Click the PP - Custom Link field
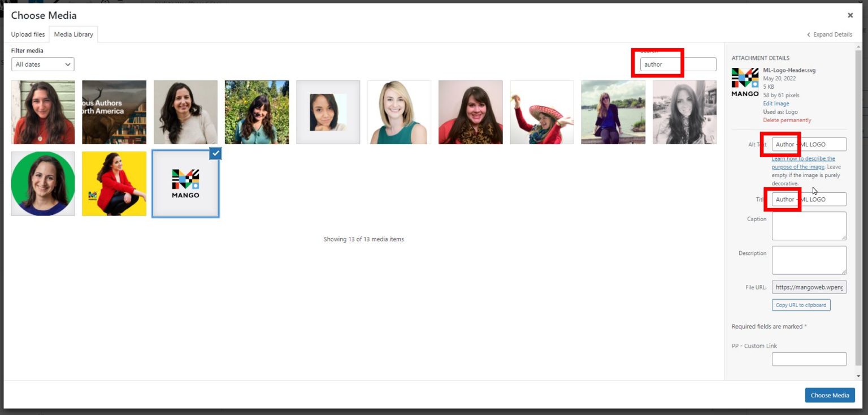Viewport: 868px width, 415px height. [809, 359]
